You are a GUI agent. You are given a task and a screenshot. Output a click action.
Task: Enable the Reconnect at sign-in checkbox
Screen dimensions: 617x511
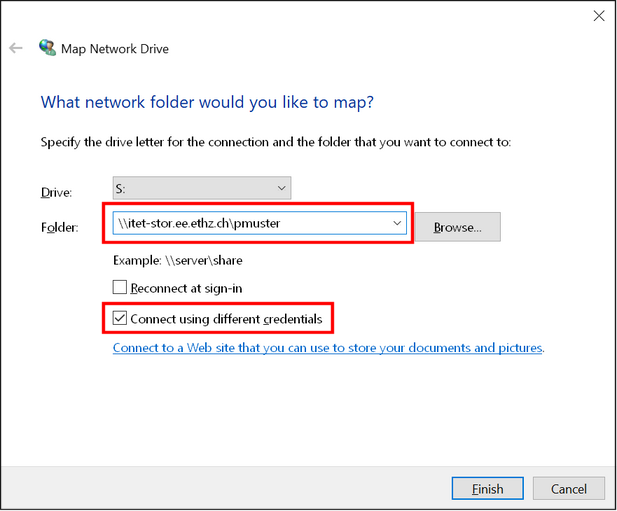[x=120, y=287]
